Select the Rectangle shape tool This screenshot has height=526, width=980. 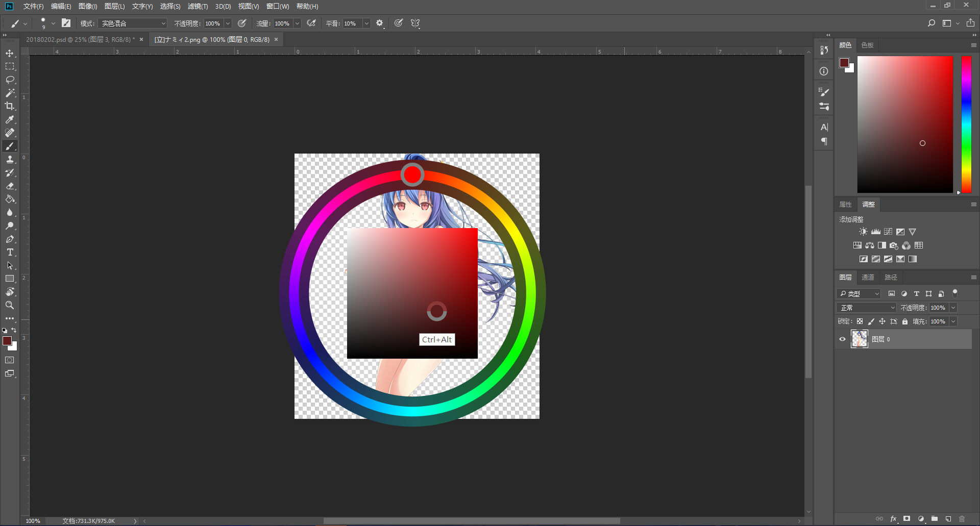click(10, 279)
